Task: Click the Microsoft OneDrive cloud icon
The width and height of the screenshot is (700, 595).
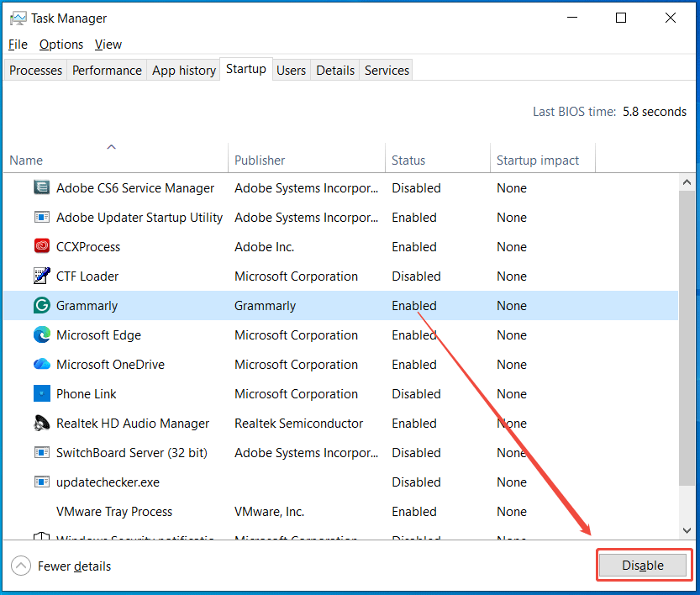Action: [x=41, y=364]
